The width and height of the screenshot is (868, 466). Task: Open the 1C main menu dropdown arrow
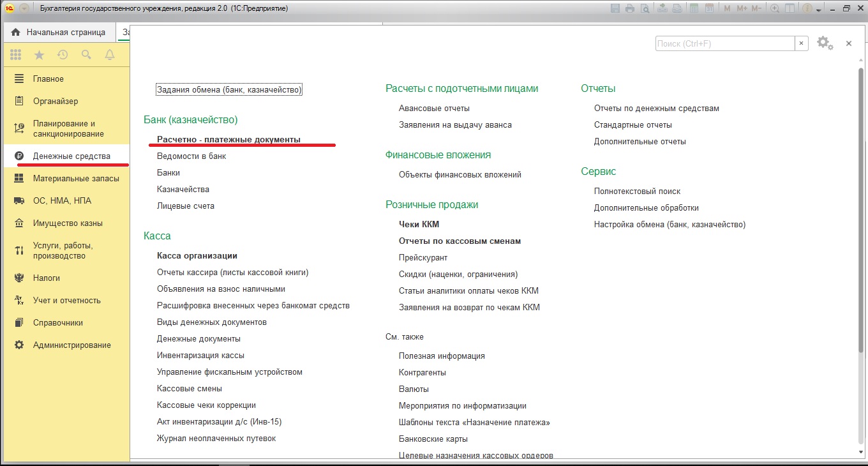tap(24, 9)
